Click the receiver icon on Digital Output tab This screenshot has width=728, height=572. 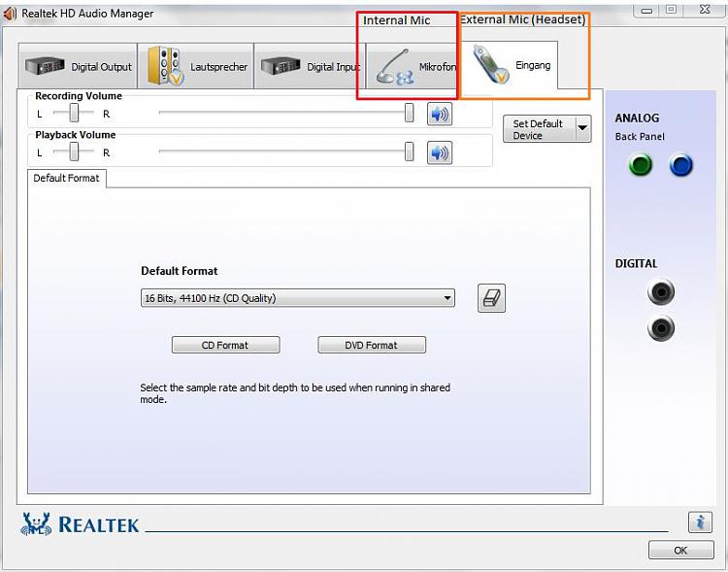tap(45, 65)
